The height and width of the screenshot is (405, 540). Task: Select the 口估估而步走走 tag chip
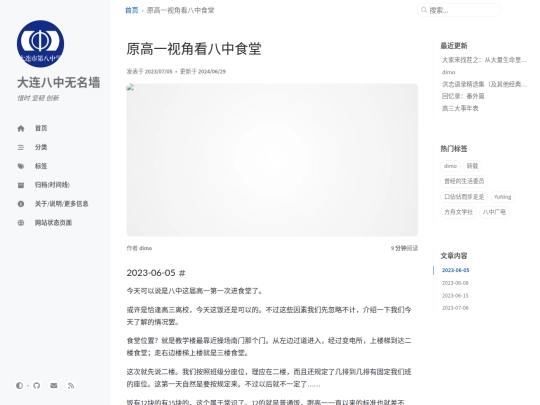point(464,197)
